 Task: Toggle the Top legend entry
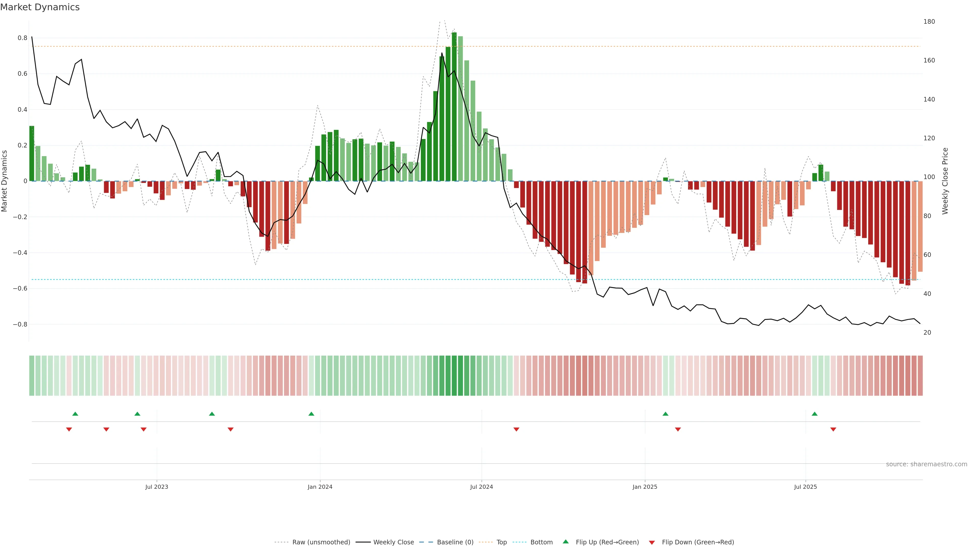[501, 542]
